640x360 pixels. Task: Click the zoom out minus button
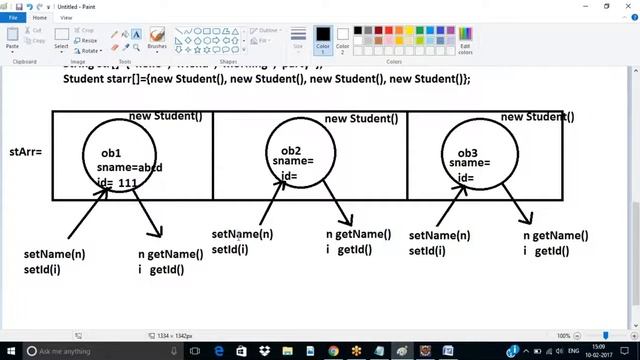[577, 336]
